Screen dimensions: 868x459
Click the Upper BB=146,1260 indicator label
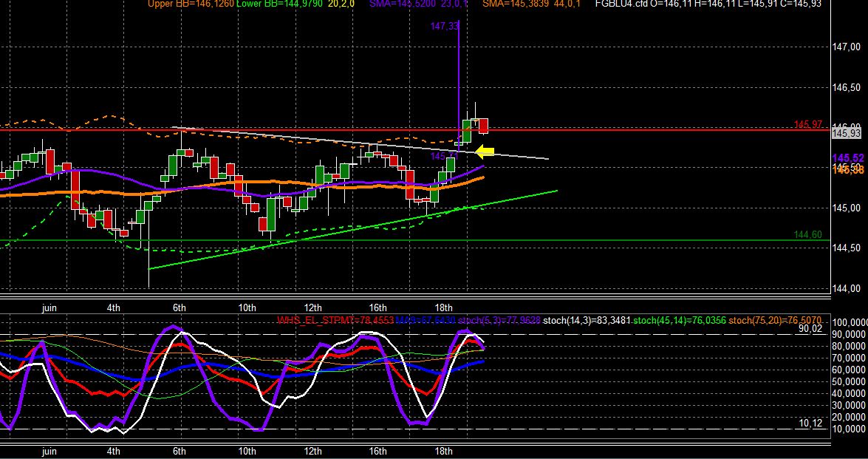click(191, 4)
